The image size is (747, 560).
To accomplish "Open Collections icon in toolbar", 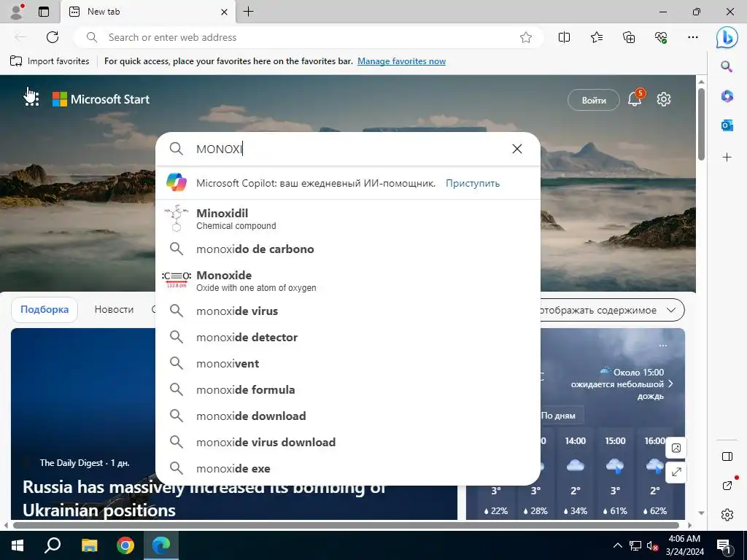I will (x=629, y=37).
